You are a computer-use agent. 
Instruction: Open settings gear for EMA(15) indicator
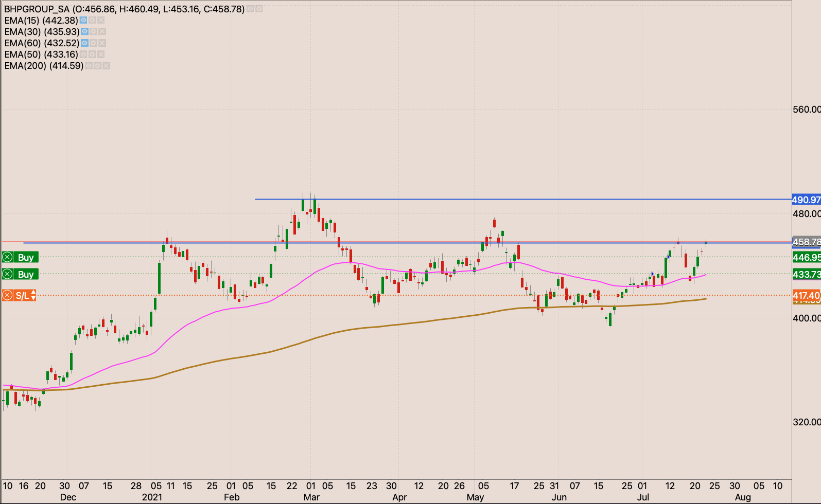[x=92, y=21]
